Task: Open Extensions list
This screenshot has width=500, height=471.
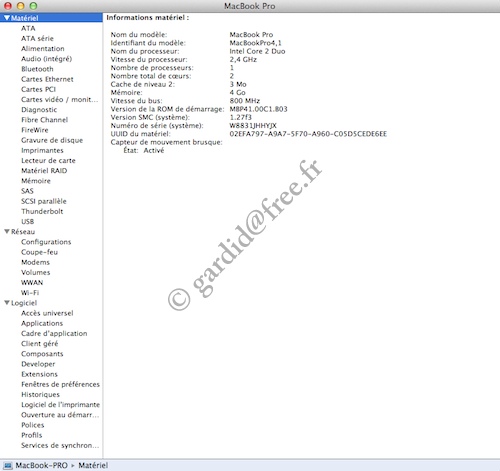Action: tap(39, 374)
